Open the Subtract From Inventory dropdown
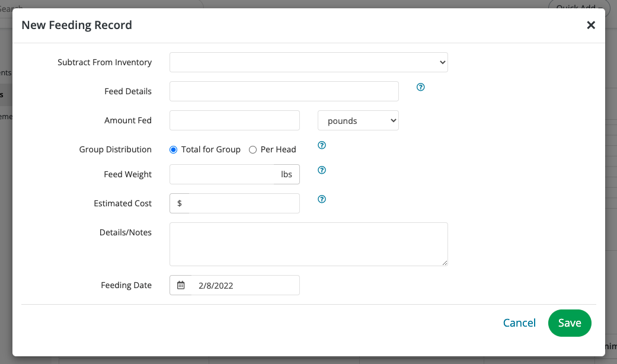Viewport: 617px width, 364px height. 308,62
